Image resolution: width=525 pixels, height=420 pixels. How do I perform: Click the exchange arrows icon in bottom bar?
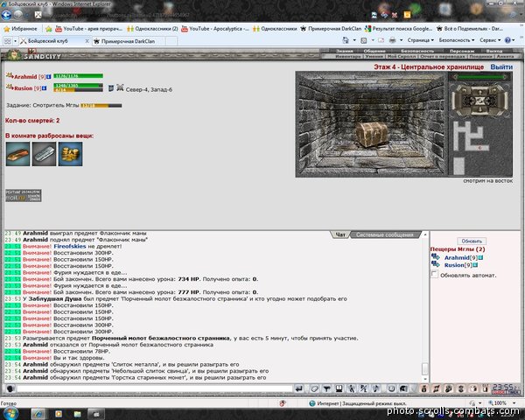[x=437, y=388]
